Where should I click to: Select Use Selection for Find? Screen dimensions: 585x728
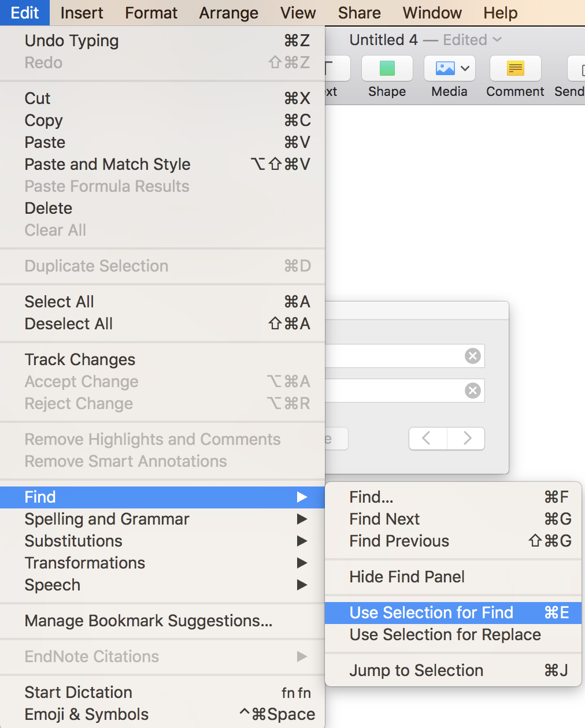tap(431, 612)
